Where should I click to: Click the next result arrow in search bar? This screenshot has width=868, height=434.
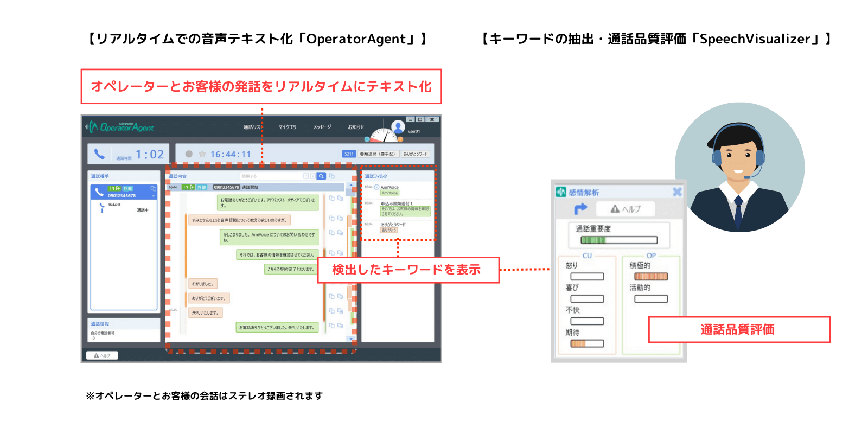point(312,176)
